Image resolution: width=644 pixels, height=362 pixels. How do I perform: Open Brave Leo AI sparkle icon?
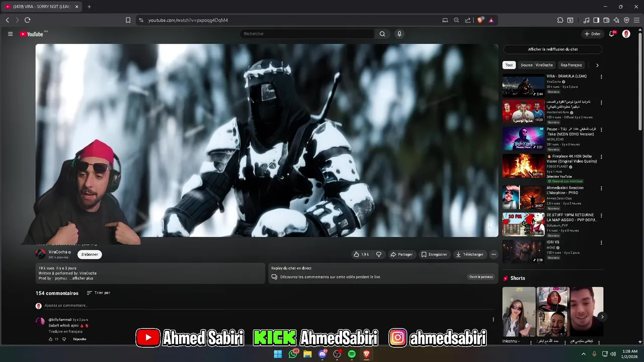pos(616,20)
